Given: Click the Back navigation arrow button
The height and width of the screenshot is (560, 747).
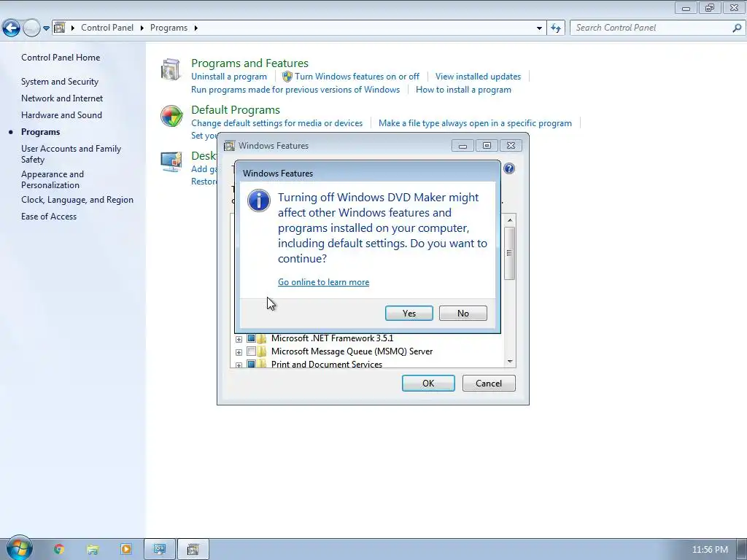Looking at the screenshot, I should pos(12,28).
